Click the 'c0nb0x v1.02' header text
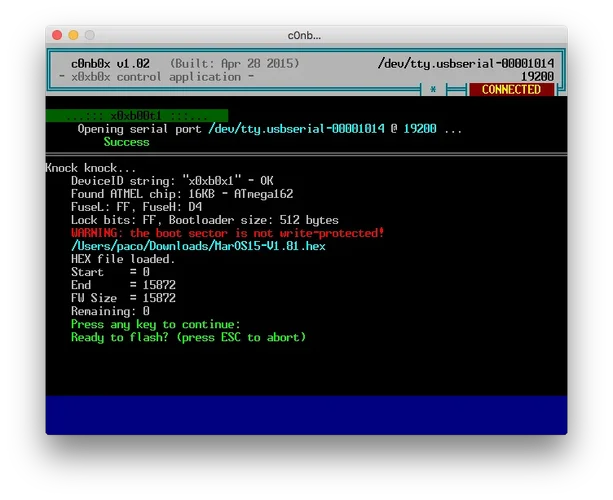613x500 pixels. pos(110,63)
